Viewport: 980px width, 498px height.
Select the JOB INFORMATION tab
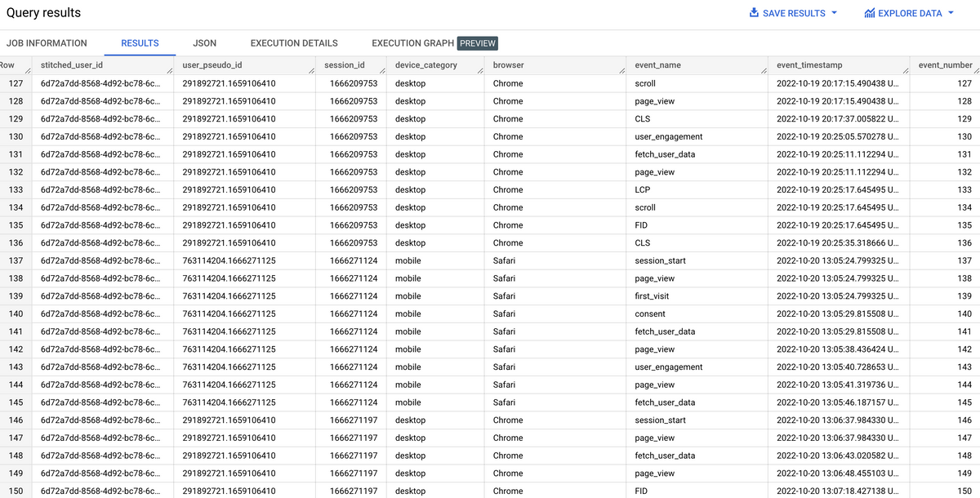coord(47,43)
